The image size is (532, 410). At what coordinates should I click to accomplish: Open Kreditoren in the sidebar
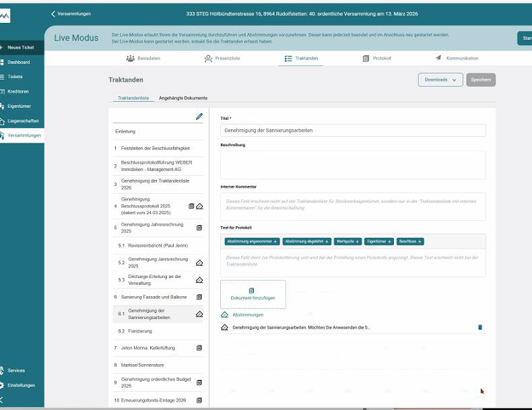[x=18, y=92]
